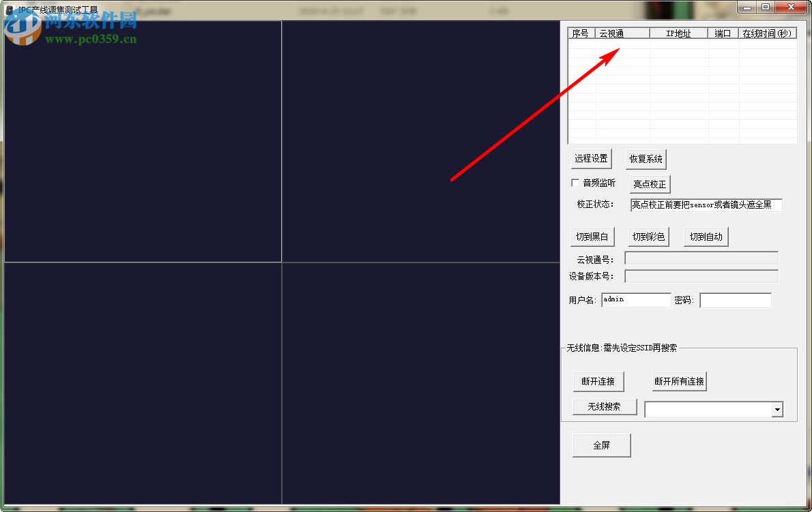
Task: Switch camera to black-and-white with 切到黑白
Action: click(x=592, y=236)
